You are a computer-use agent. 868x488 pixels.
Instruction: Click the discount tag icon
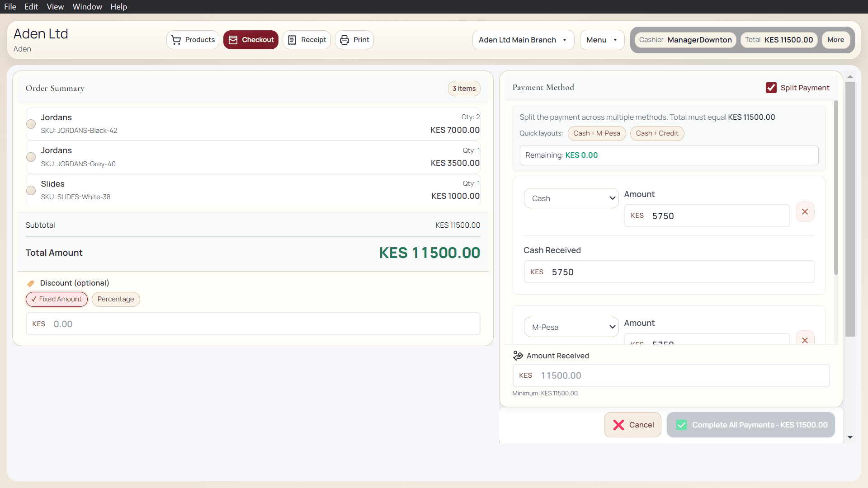click(x=31, y=283)
